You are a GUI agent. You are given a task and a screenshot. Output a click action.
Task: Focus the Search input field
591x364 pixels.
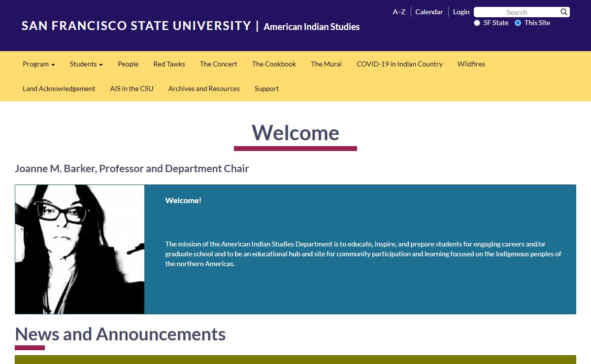(x=516, y=12)
